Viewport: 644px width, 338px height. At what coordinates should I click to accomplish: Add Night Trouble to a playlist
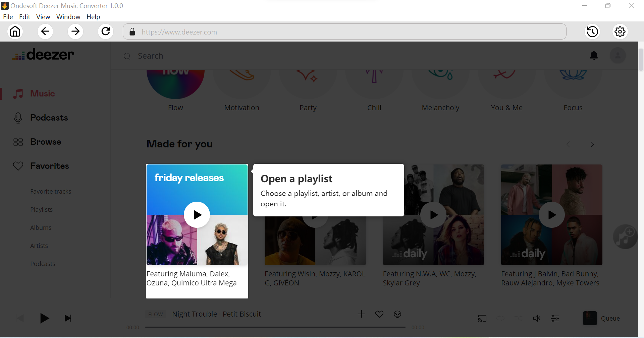pos(361,314)
